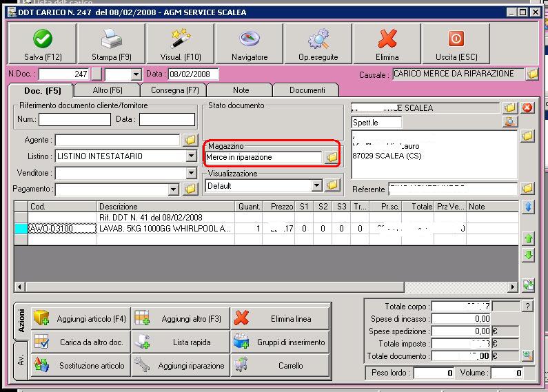
Task: Open the Carrello cart
Action: tap(280, 365)
